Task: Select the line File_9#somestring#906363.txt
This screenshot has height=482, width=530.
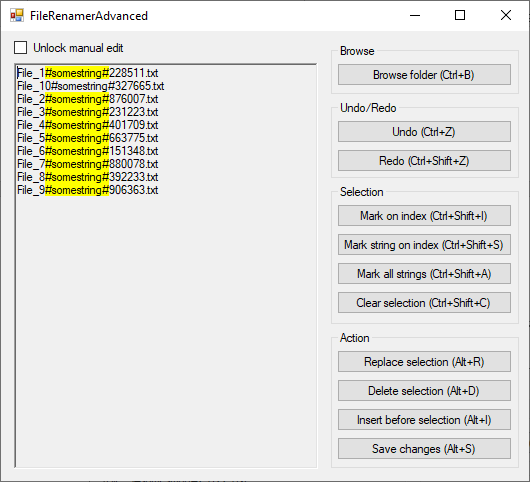Action: [88, 190]
